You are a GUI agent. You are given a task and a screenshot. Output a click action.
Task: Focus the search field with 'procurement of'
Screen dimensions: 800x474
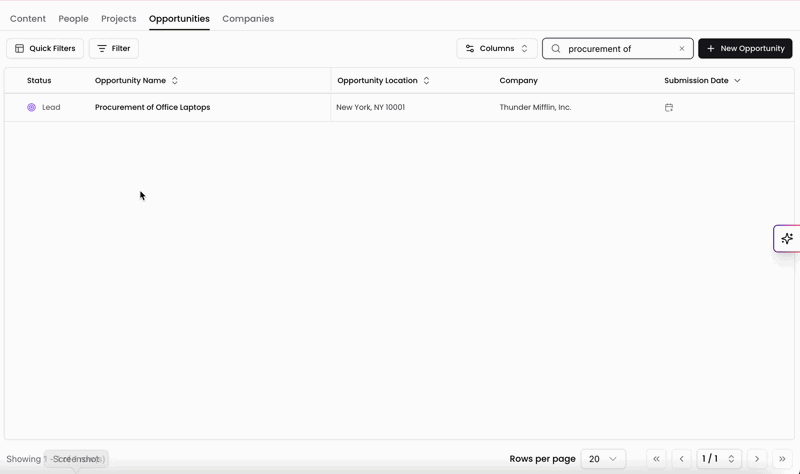coord(617,48)
